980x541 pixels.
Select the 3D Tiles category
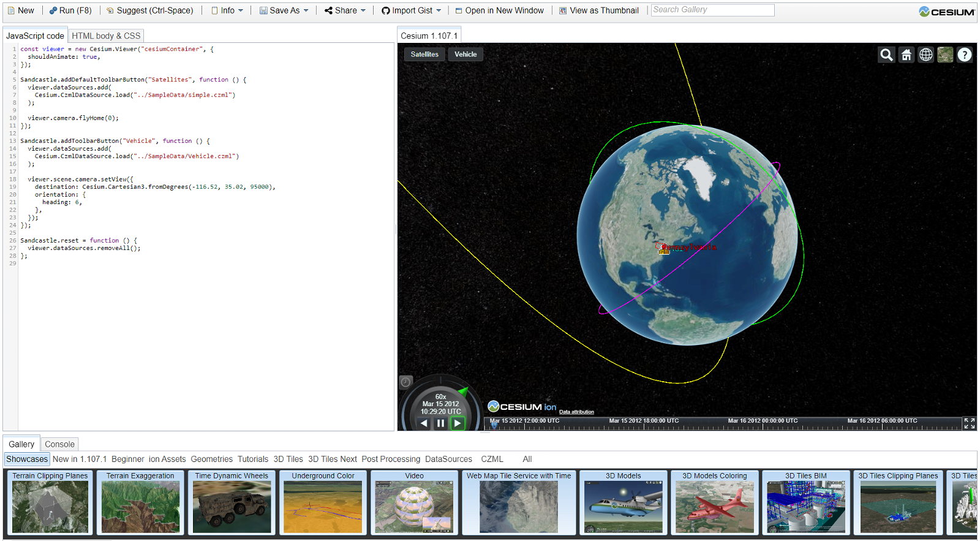click(x=288, y=459)
